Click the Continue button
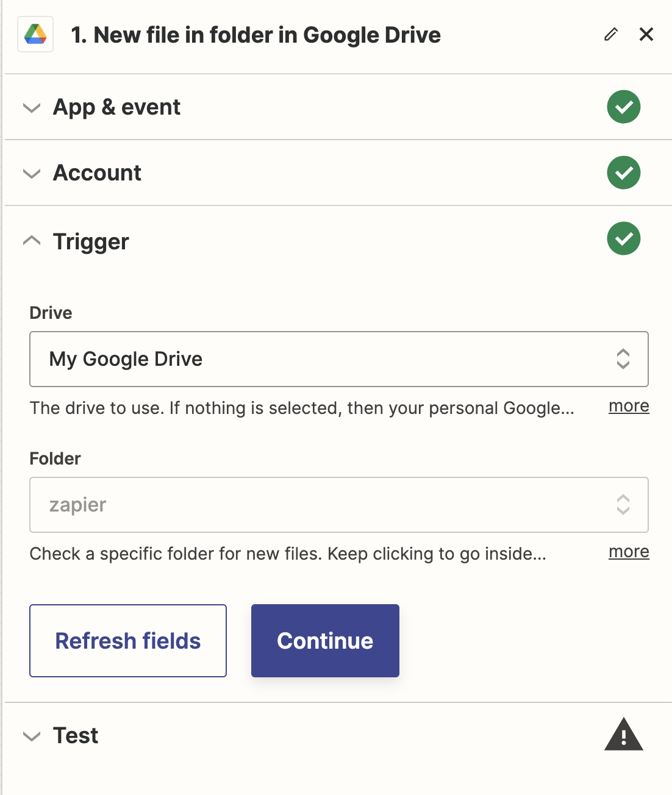The height and width of the screenshot is (795, 672). click(x=325, y=641)
